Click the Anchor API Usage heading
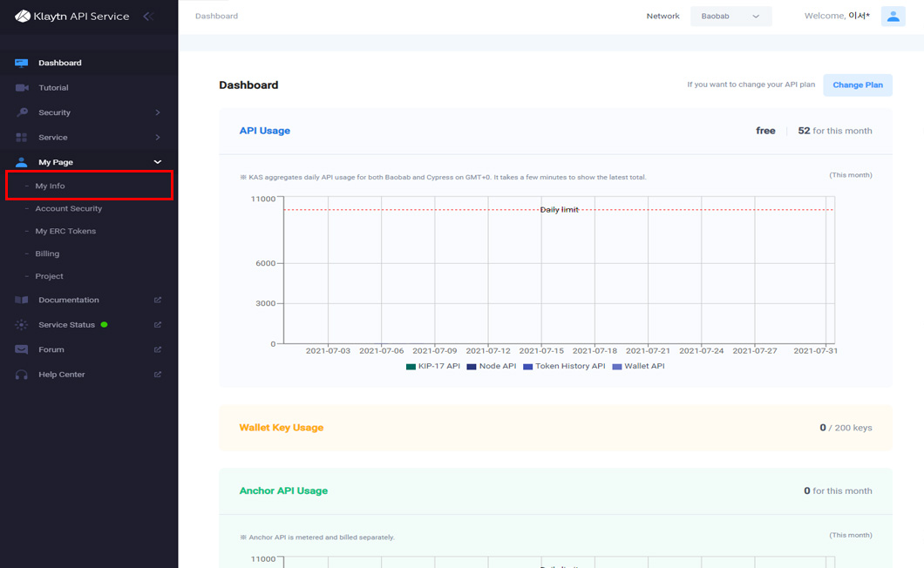Viewport: 924px width, 568px height. pyautogui.click(x=283, y=490)
